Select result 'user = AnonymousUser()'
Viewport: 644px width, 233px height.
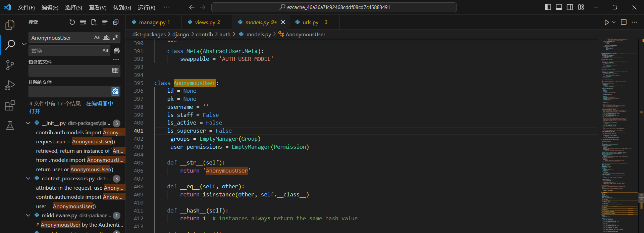66,206
